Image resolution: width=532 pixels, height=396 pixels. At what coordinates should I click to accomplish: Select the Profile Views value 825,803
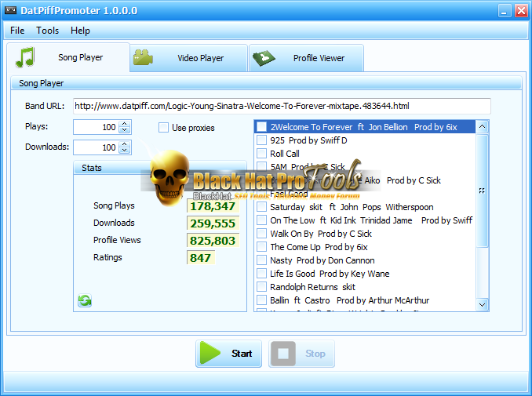click(x=213, y=241)
